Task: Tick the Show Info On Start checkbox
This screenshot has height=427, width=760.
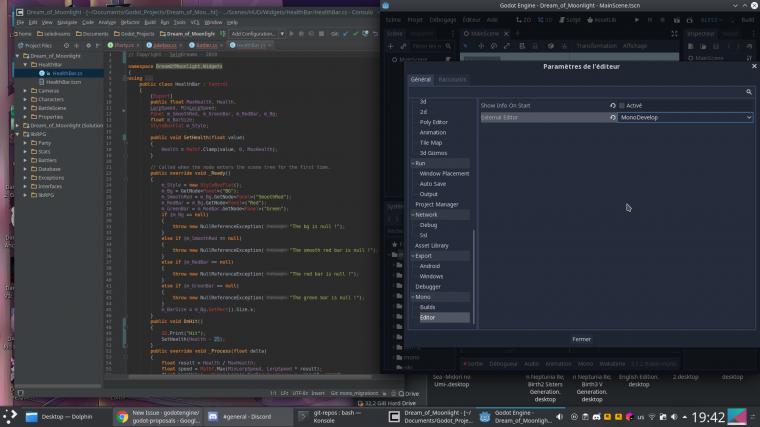Action: (622, 106)
